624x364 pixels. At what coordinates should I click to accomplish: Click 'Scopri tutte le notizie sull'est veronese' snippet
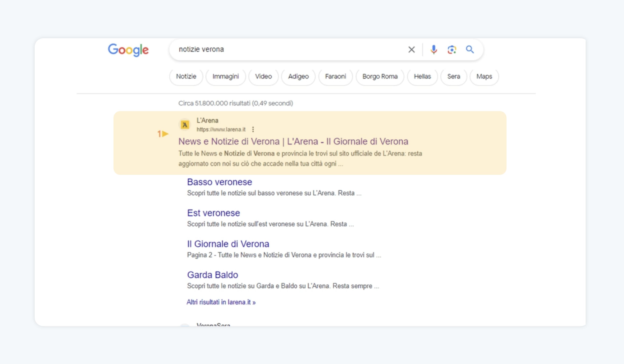point(270,224)
